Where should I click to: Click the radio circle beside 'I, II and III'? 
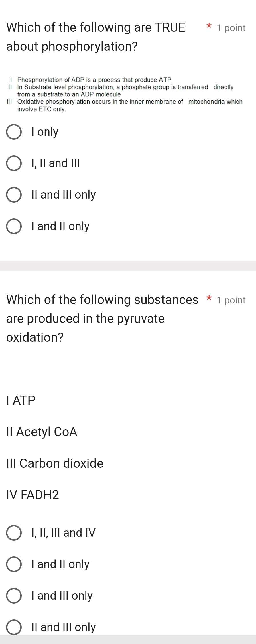point(14,163)
